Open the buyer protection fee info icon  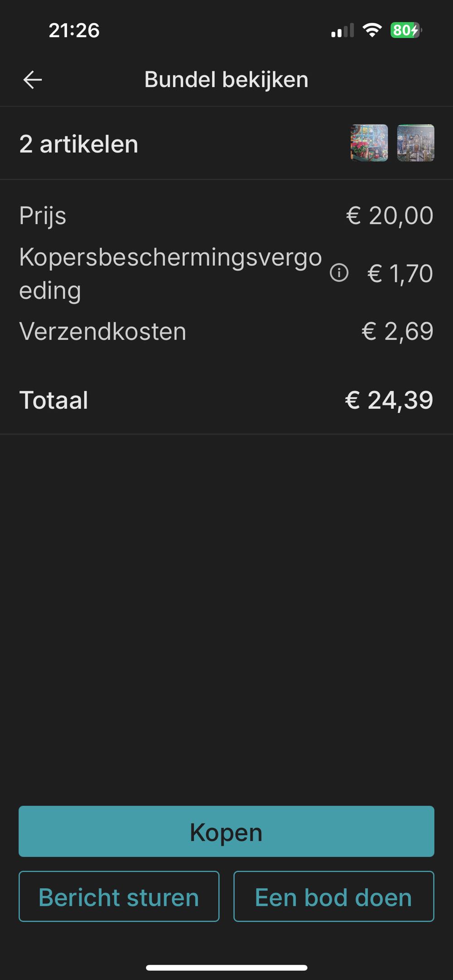pos(339,273)
